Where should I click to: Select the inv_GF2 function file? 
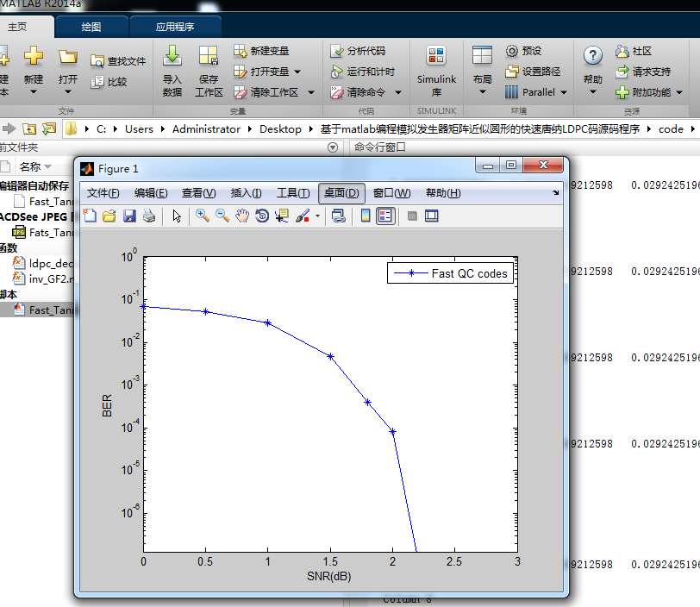point(42,279)
